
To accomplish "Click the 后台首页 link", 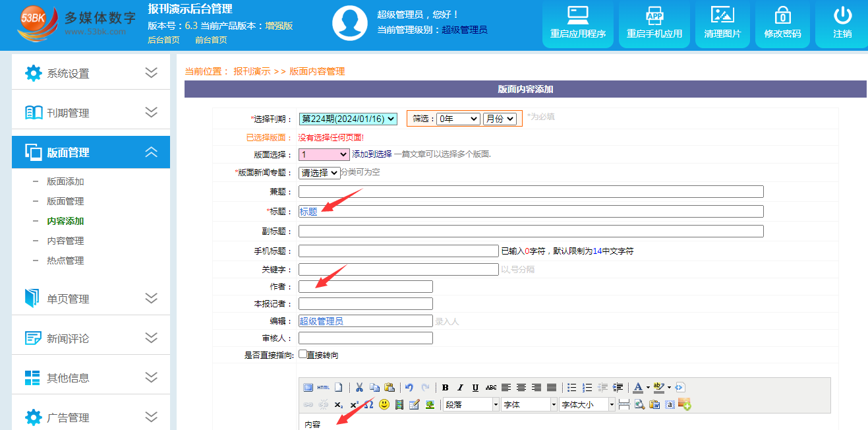I will click(163, 40).
